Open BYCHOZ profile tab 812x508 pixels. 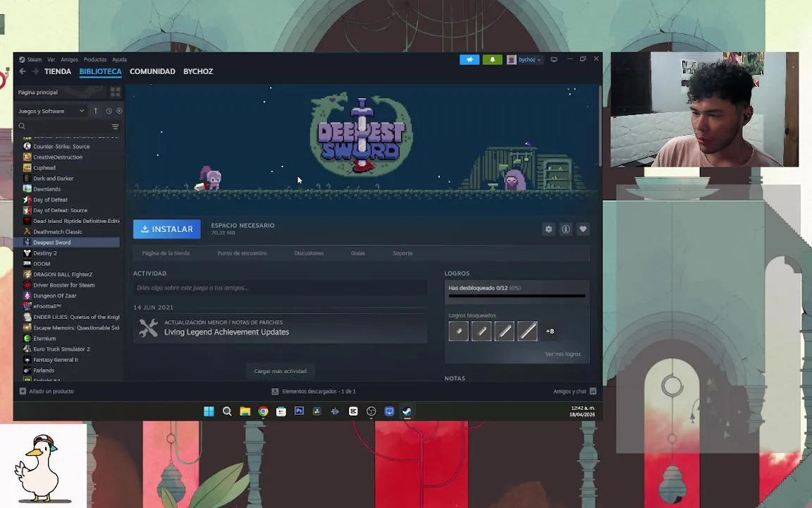[198, 71]
